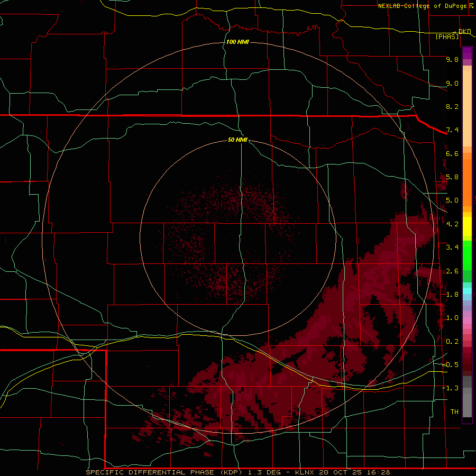Screen dimensions: 476x476
Task: Pick the pink segment of the color bar
Action: pos(467,321)
